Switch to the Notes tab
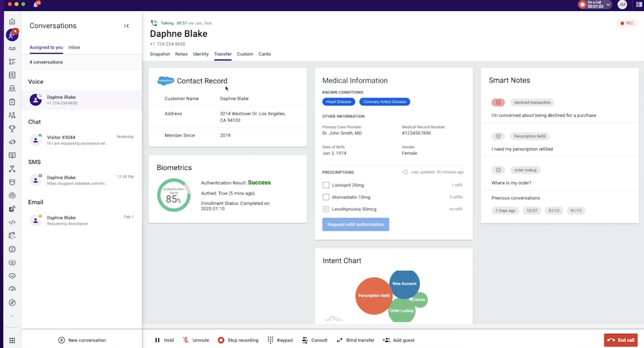The height and width of the screenshot is (348, 644). click(x=181, y=54)
